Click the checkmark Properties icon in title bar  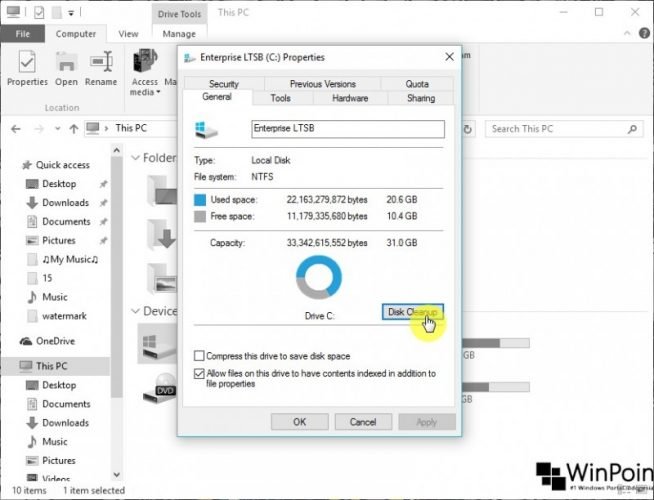(39, 13)
